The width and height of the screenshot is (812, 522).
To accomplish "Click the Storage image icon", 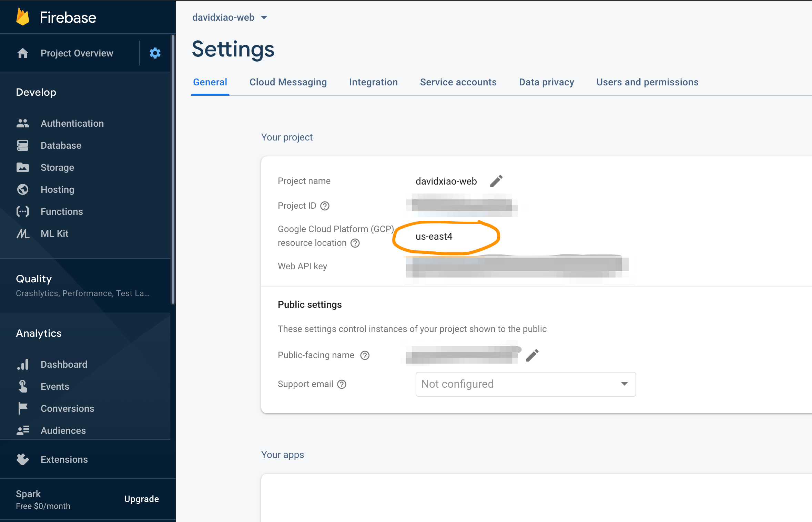I will coord(23,167).
